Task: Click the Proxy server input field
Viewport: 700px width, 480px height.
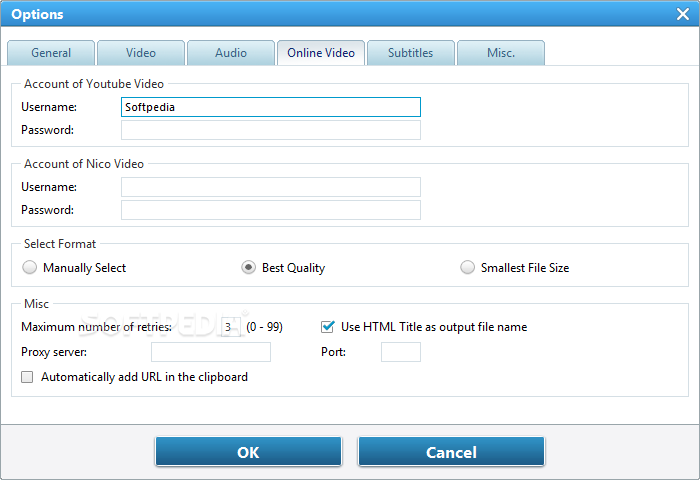Action: [211, 352]
